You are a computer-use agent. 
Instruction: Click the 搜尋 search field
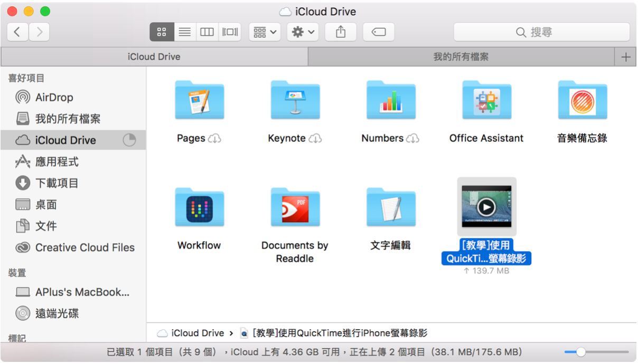coord(541,32)
